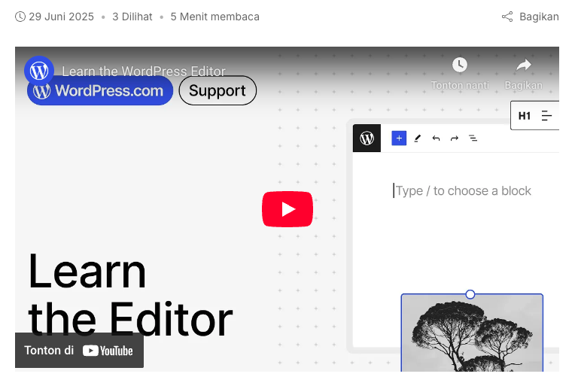Click the undo arrow icon
The height and width of the screenshot is (392, 575).
click(x=436, y=138)
